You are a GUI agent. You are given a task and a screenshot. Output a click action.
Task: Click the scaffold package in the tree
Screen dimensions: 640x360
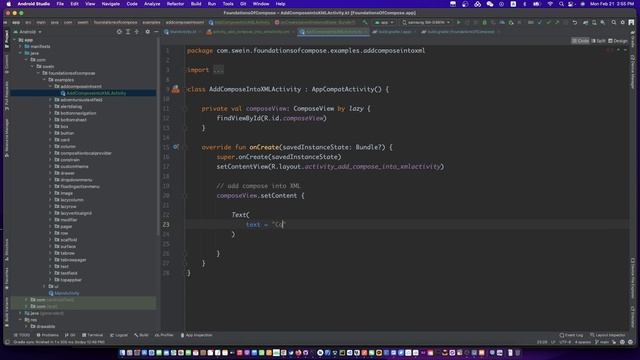(69, 240)
